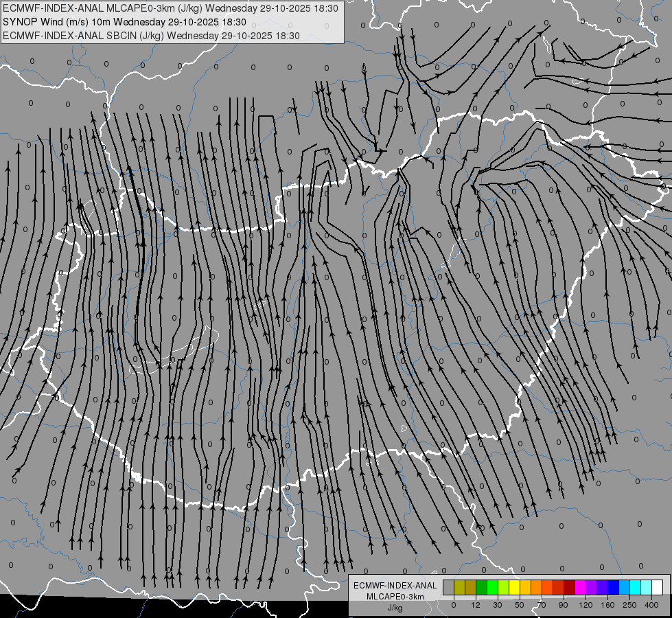Viewport: 672px width, 618px height.
Task: Select the white legend swatch
Action: 658,587
